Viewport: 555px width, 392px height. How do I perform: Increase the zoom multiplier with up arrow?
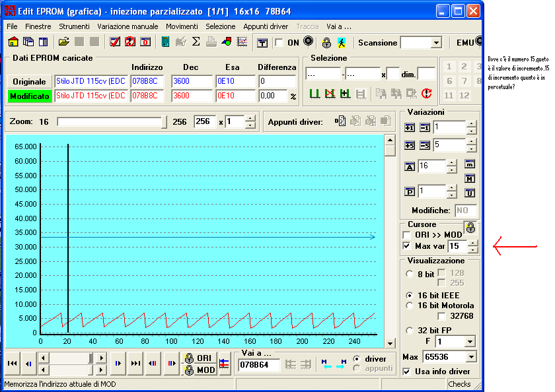pos(250,119)
